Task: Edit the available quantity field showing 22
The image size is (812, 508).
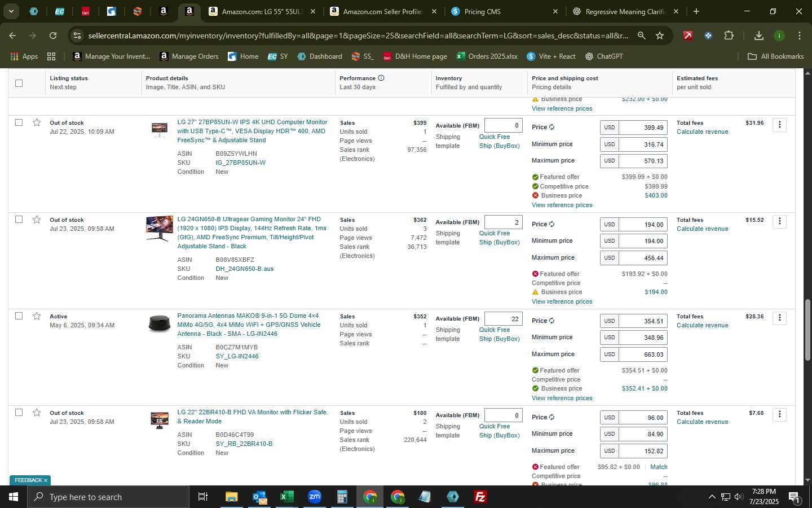Action: point(503,318)
